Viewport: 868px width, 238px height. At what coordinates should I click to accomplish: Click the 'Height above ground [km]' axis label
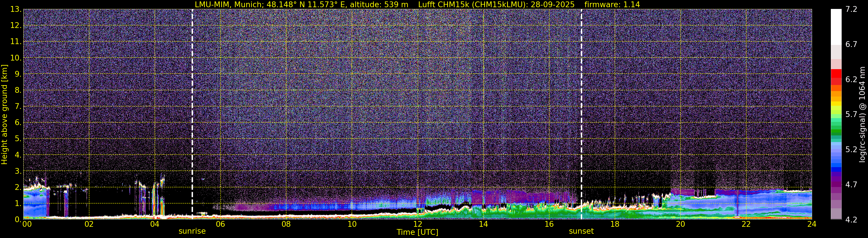pos(4,115)
